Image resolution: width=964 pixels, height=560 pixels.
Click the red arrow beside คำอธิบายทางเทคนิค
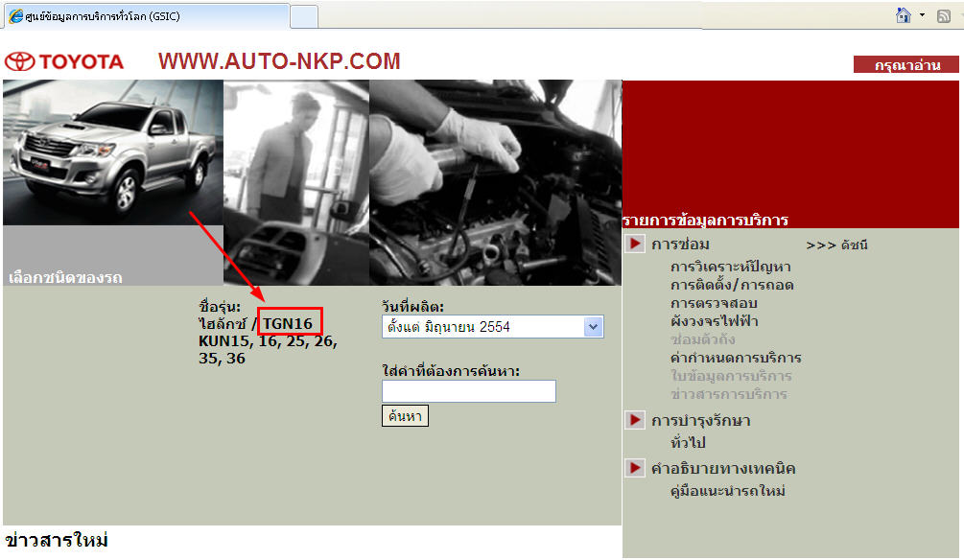tap(635, 468)
